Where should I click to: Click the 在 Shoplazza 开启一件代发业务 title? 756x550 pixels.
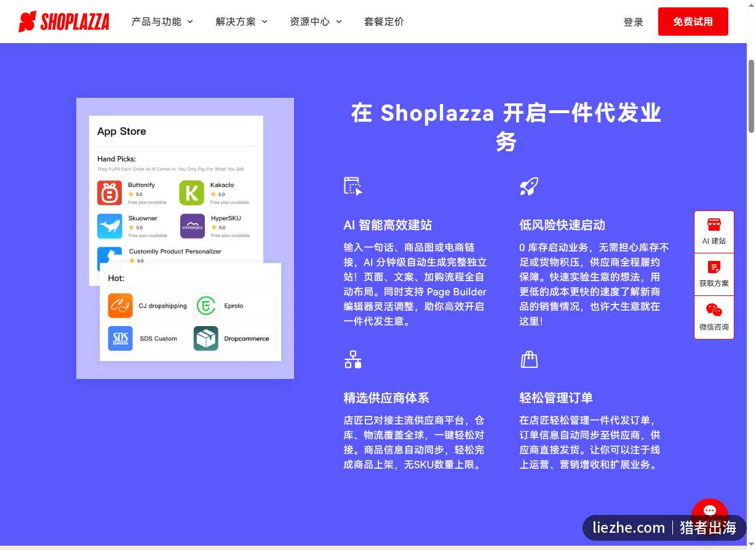(x=506, y=127)
